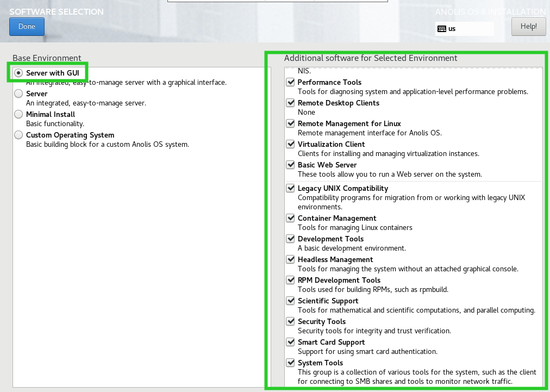Click the Done button
The image size is (550, 392).
point(27,27)
